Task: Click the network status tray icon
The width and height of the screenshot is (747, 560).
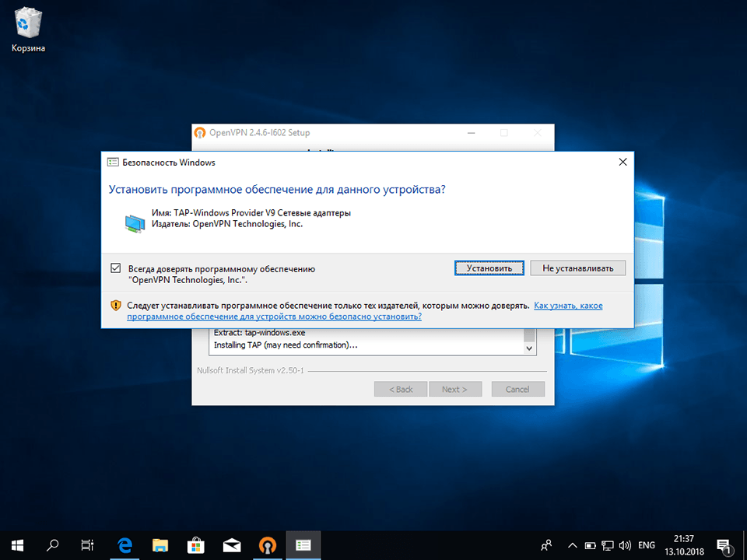Action: click(608, 545)
